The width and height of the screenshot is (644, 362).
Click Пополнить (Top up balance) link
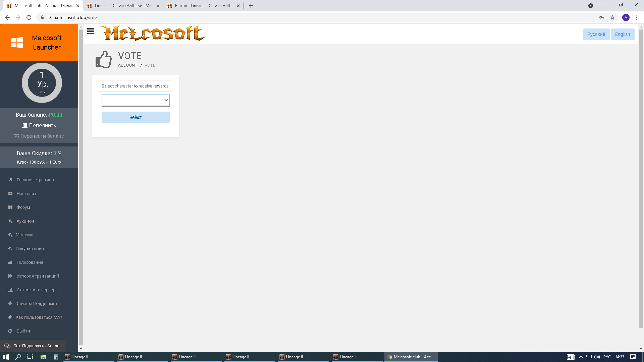coord(39,125)
